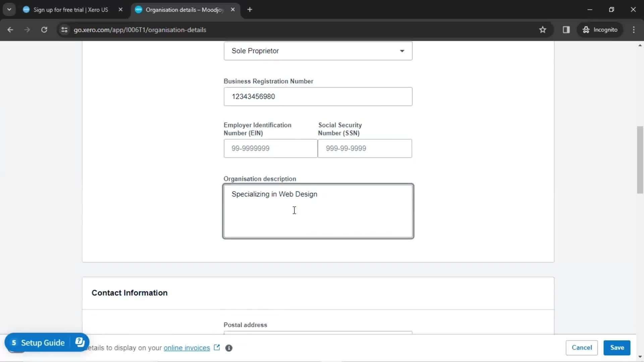Focus the Employer Identification Number field
The image size is (644, 362).
[x=270, y=148]
